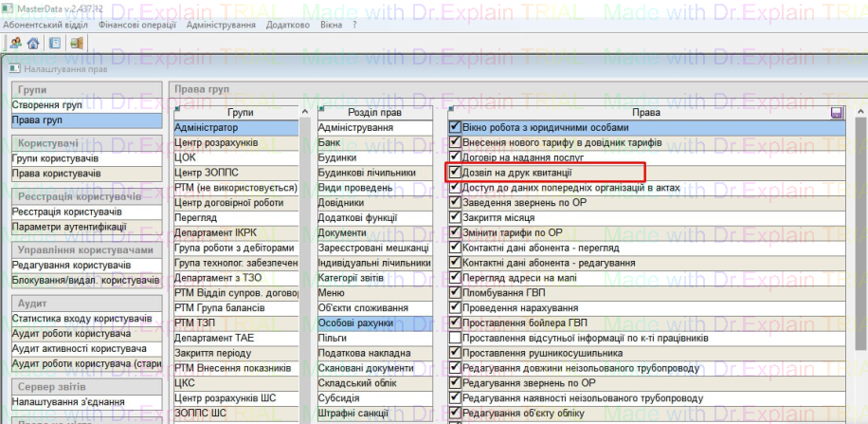Click the notebook toolbar icon
This screenshot has height=424, width=868.
pyautogui.click(x=54, y=43)
